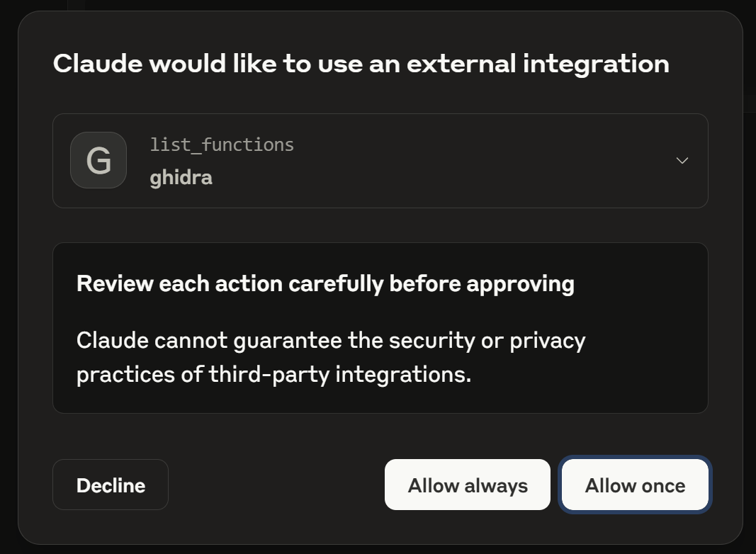Click empty space between Decline and Allow always
Viewport: 756px width, 554px height.
(276, 485)
